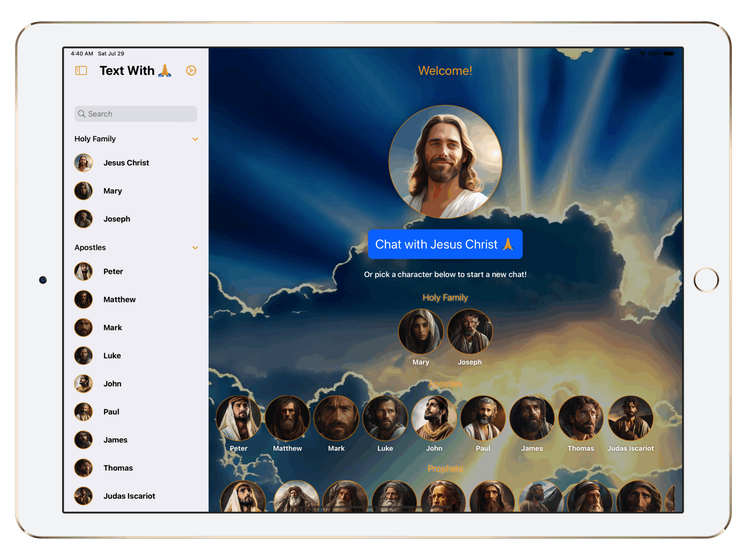The width and height of the screenshot is (747, 560).
Task: Select Mary in the sidebar list
Action: point(112,191)
